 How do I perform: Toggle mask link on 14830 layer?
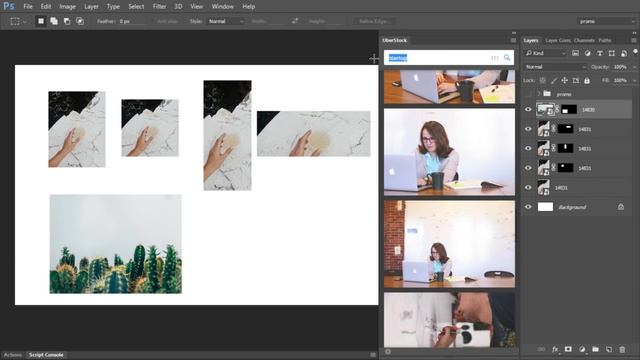557,109
